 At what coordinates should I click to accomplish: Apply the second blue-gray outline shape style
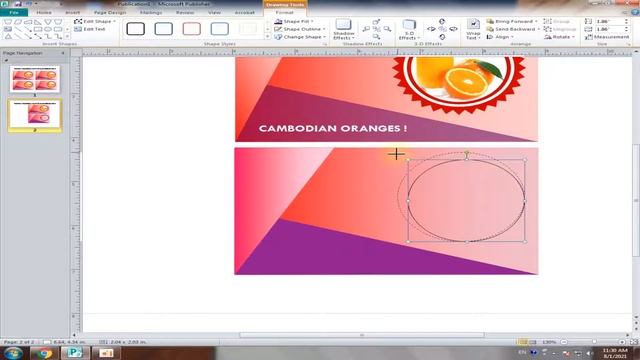[x=163, y=29]
